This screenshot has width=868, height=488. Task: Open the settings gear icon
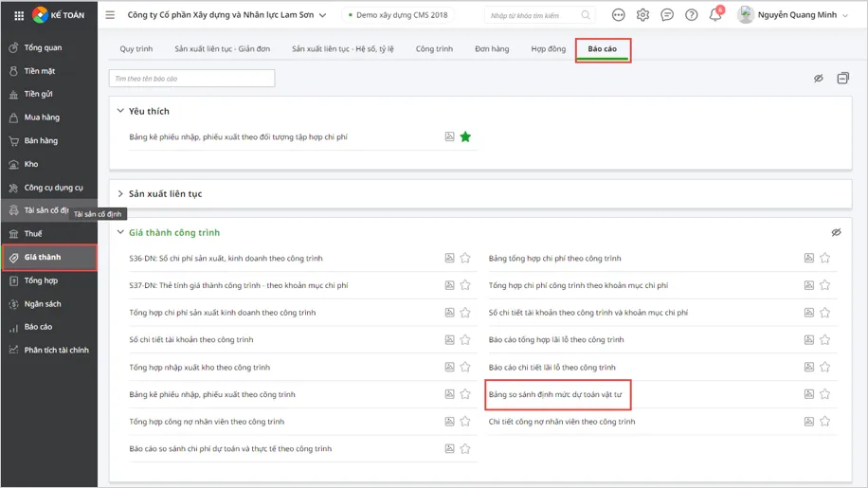tap(642, 15)
